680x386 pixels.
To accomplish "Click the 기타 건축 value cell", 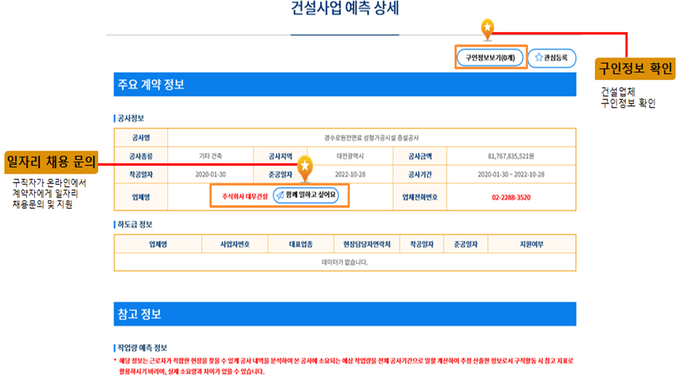I will [210, 156].
